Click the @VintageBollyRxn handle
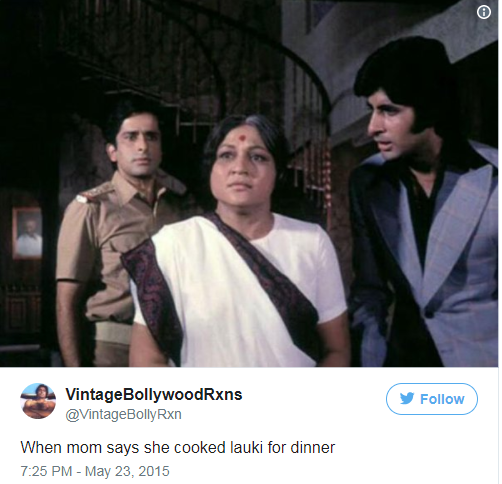Screen dimensions: 502x484 click(x=123, y=414)
